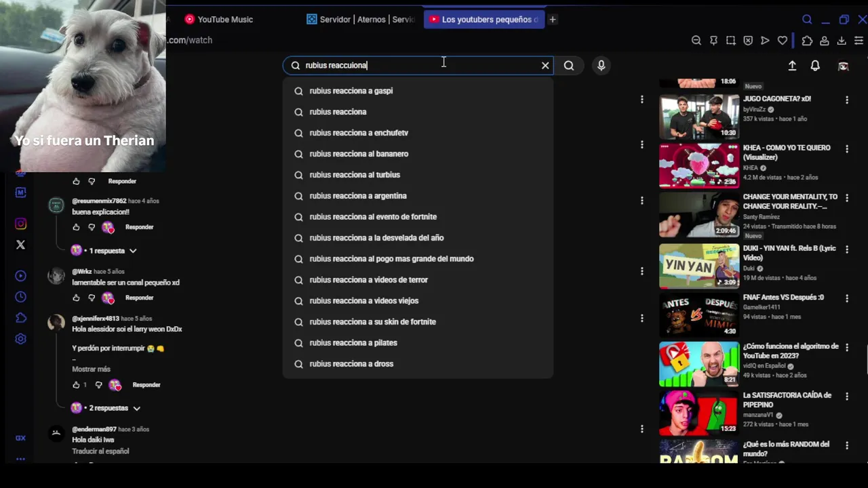The height and width of the screenshot is (488, 868).
Task: Start voice search with microphone
Action: (x=601, y=65)
